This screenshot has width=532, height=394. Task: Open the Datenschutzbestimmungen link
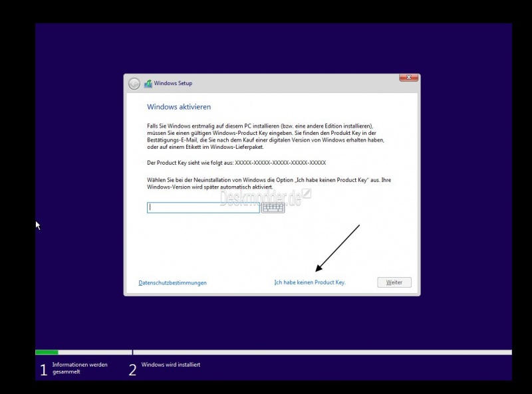172,283
